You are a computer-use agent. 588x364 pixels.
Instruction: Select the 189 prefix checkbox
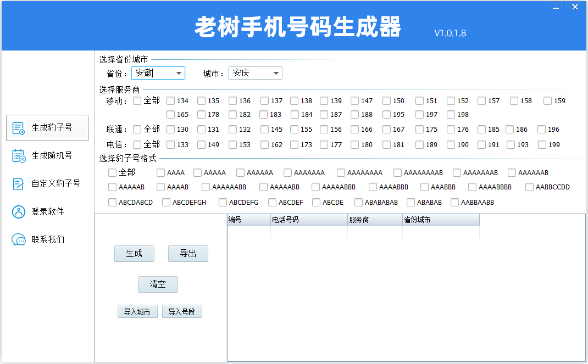(x=420, y=144)
